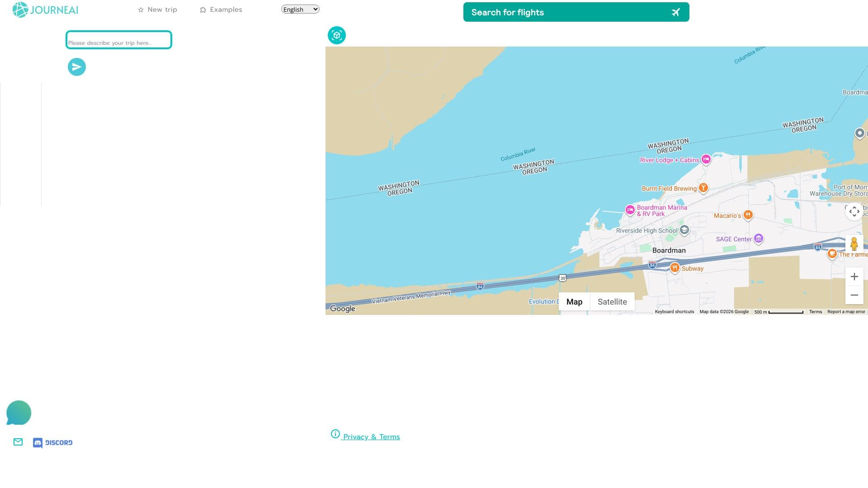Click Vietnam Veterans Memorial Hwy label

point(411,297)
